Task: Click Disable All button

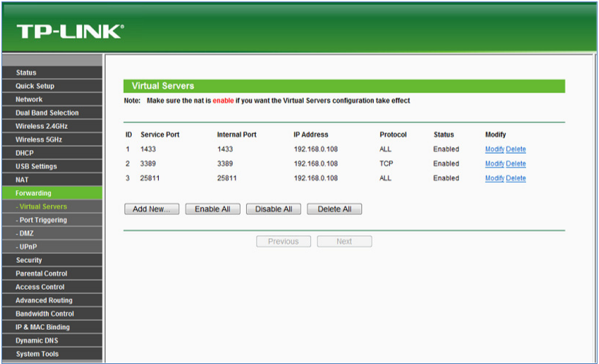Action: pos(273,209)
